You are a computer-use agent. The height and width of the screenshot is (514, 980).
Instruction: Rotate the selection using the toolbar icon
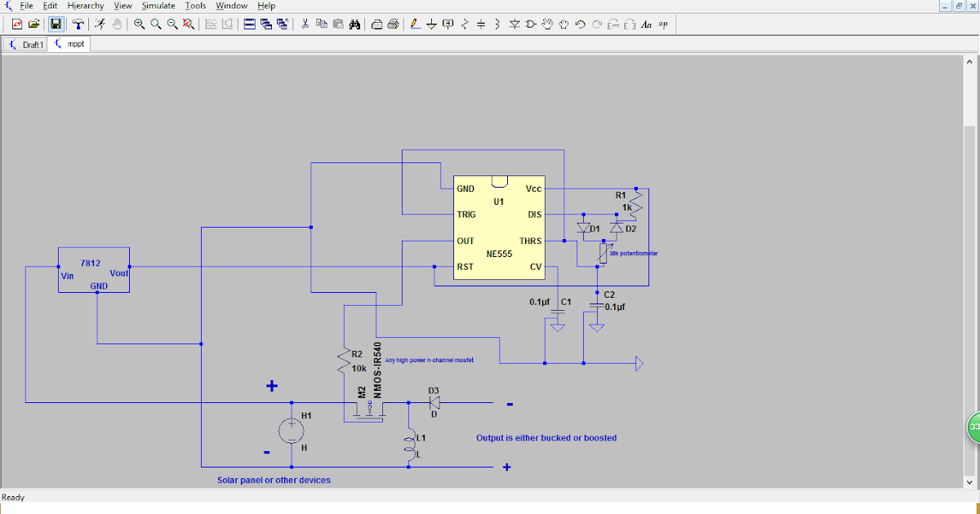tap(614, 24)
